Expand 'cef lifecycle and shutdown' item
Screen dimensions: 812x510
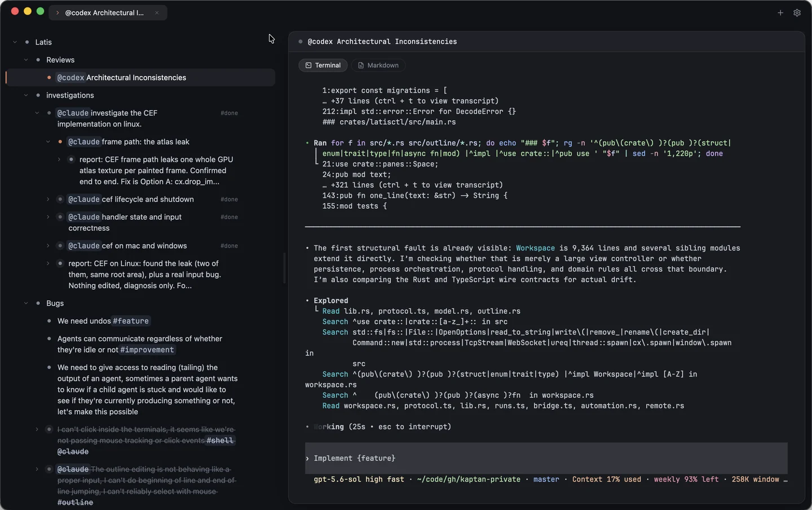48,199
